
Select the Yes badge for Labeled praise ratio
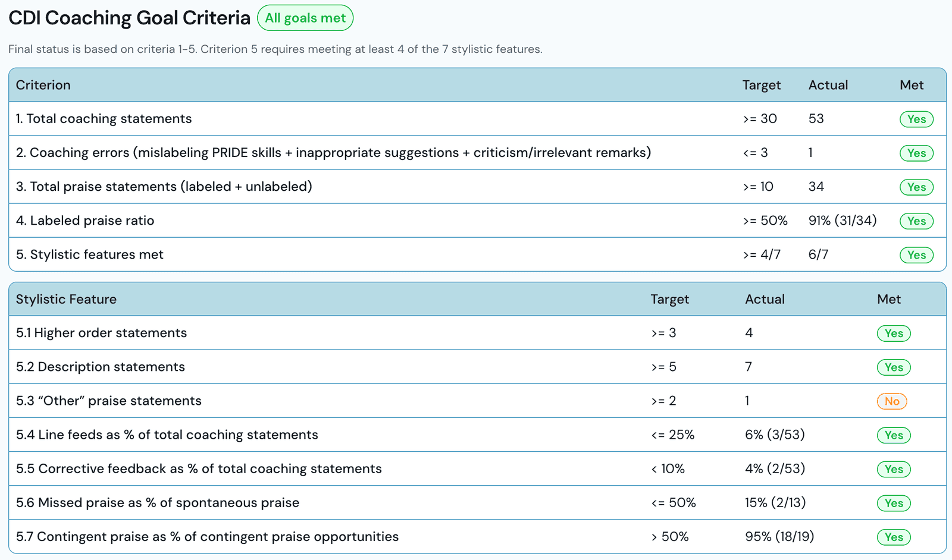[x=916, y=221]
